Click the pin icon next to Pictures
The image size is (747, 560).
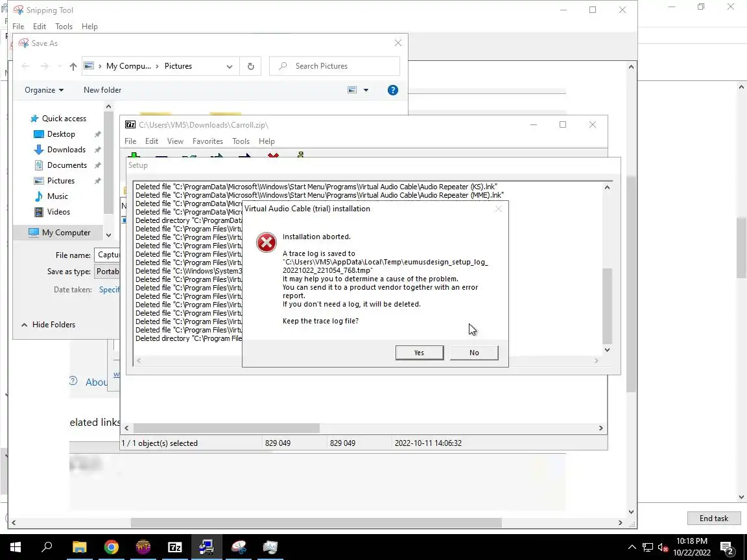click(x=97, y=181)
